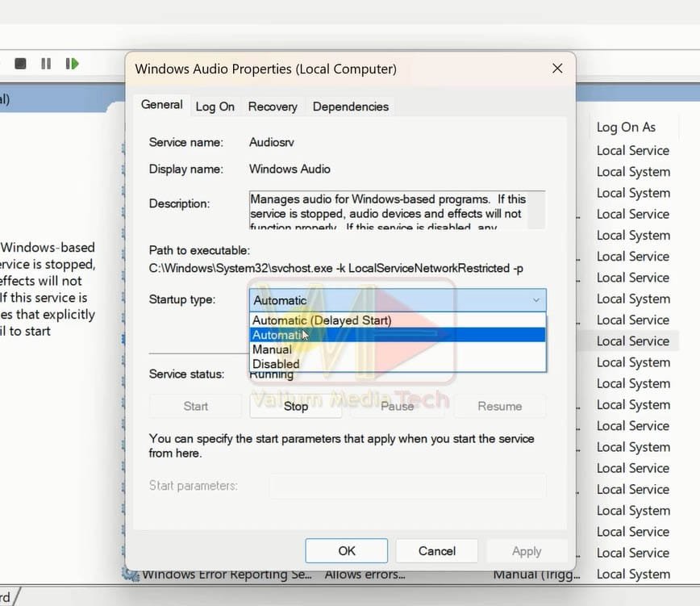Click the Pause Service toolbar icon
This screenshot has width=700, height=606.
point(45,64)
